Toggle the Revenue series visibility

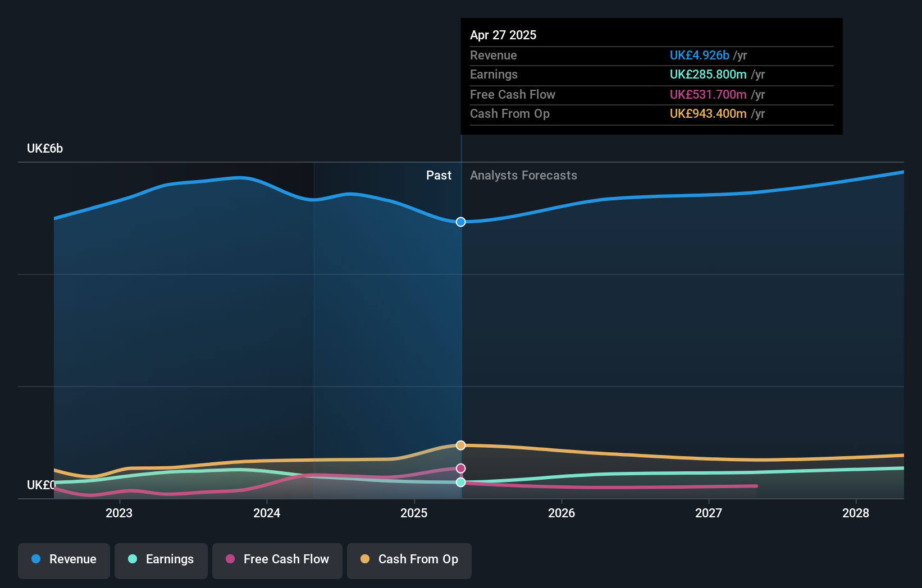(x=63, y=559)
